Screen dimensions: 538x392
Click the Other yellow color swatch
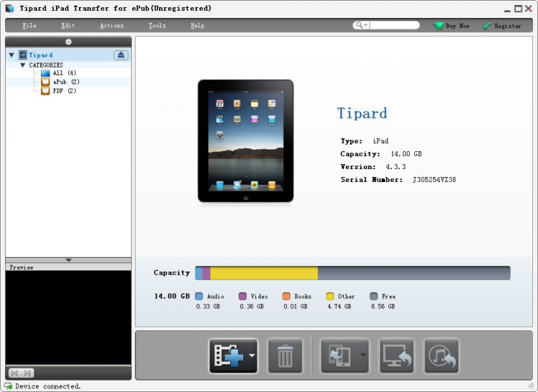(330, 297)
